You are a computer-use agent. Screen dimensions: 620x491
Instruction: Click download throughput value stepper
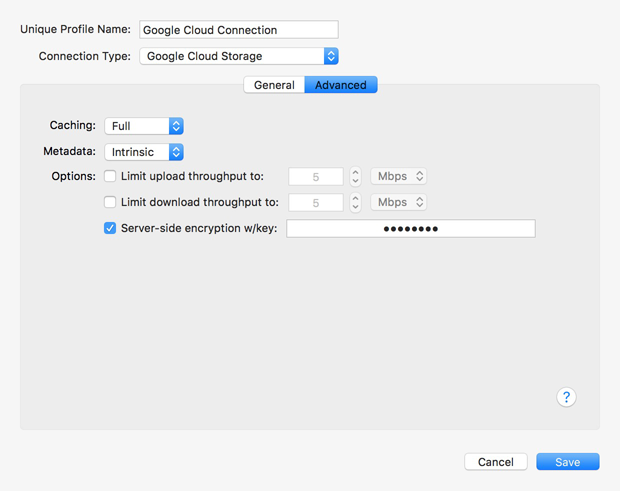[355, 202]
